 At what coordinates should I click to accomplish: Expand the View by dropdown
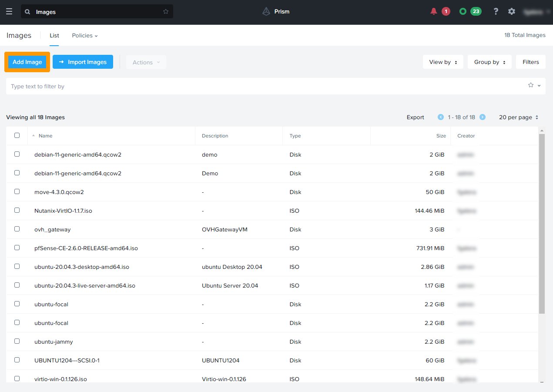(x=443, y=62)
